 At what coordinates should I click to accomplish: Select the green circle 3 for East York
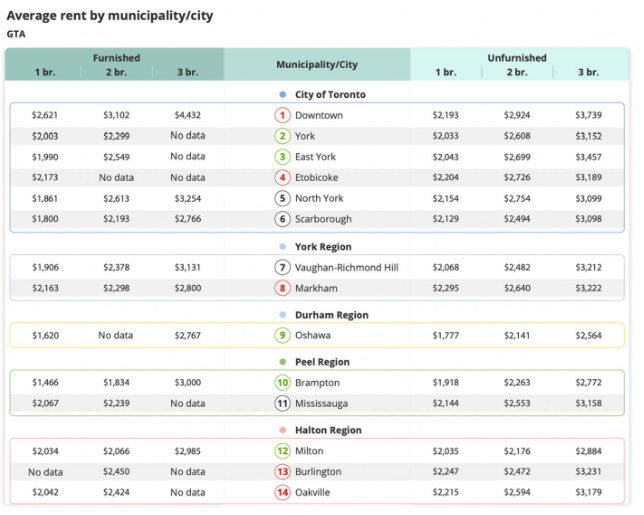tap(283, 157)
